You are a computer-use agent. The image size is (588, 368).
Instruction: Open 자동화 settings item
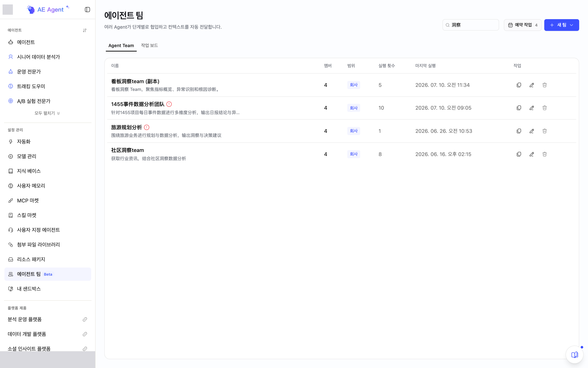coord(48,141)
